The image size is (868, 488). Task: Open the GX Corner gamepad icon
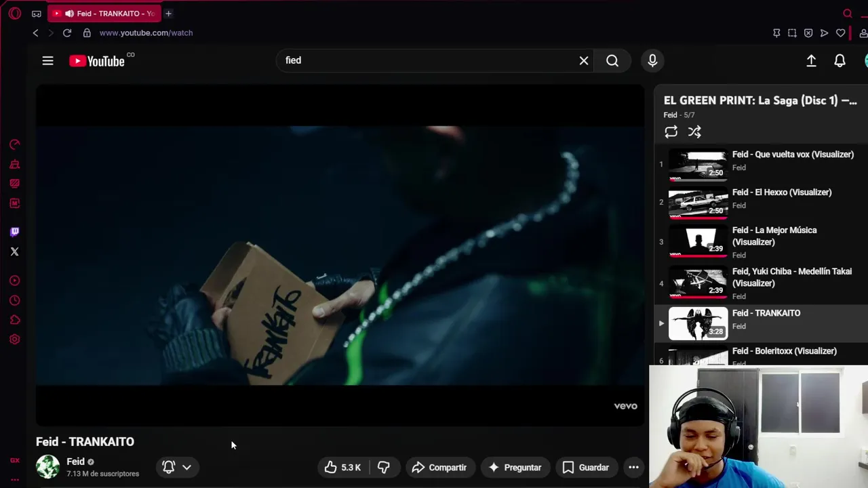click(37, 14)
